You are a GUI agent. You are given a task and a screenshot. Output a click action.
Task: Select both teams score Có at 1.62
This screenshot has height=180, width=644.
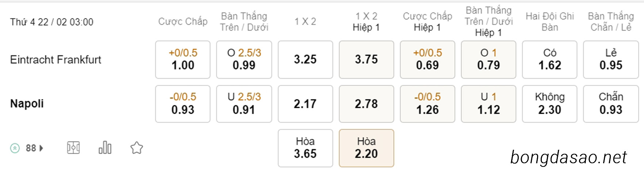point(550,59)
